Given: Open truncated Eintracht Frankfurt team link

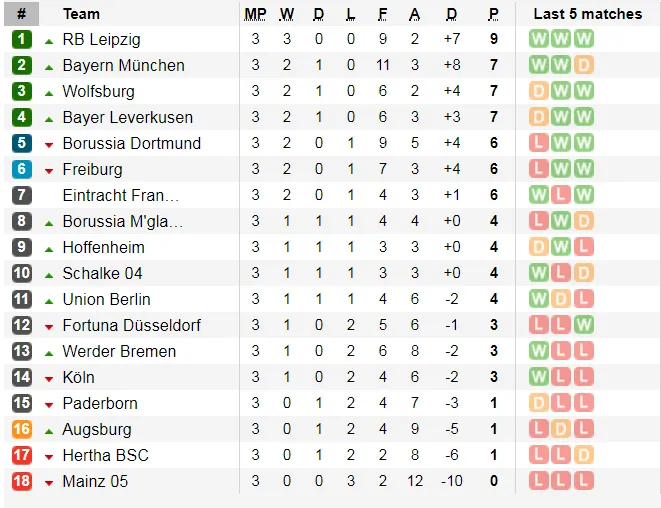Looking at the screenshot, I should tap(120, 196).
